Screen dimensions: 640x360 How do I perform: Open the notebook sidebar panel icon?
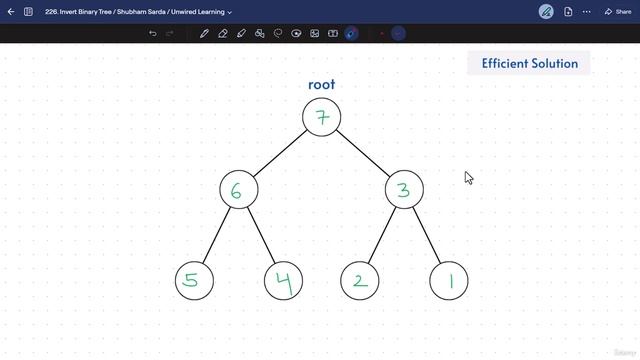tap(28, 12)
